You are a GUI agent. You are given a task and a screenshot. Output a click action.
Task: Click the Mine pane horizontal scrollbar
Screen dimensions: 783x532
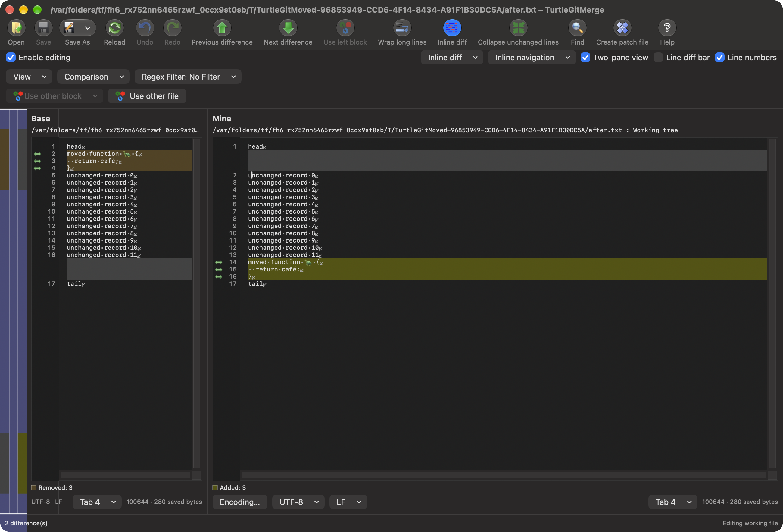504,475
